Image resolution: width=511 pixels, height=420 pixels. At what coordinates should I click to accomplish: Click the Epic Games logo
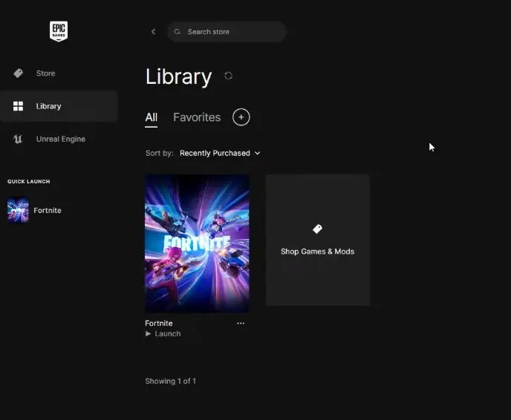(x=59, y=31)
